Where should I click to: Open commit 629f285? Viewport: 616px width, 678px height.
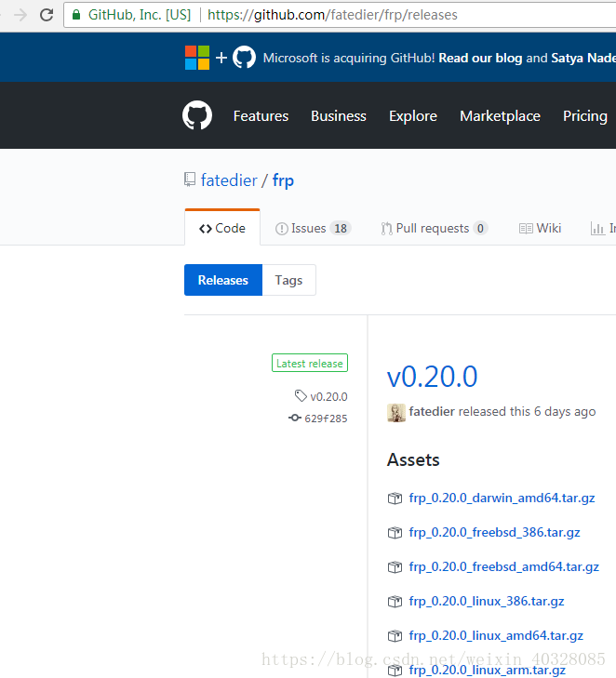coord(326,419)
